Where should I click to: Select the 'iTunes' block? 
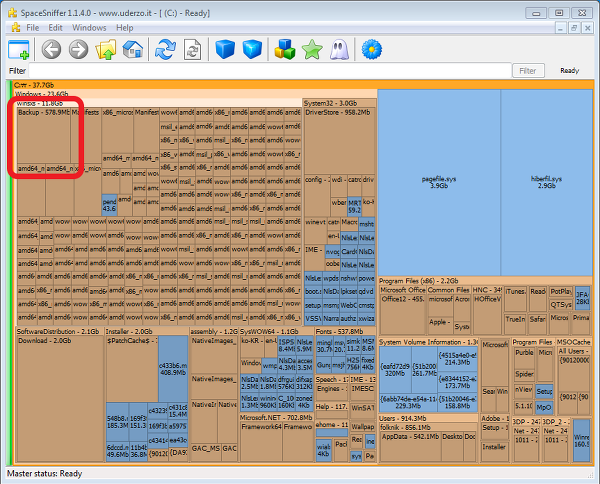click(515, 298)
